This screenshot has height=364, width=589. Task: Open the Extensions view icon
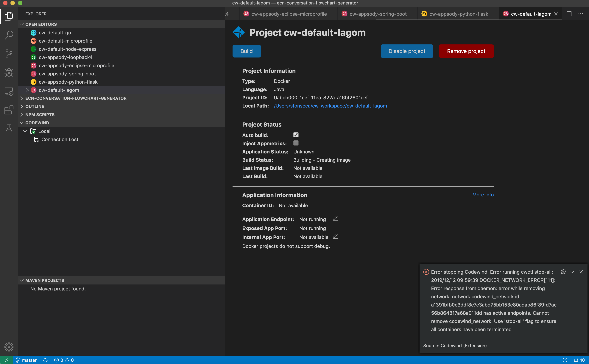[x=9, y=110]
